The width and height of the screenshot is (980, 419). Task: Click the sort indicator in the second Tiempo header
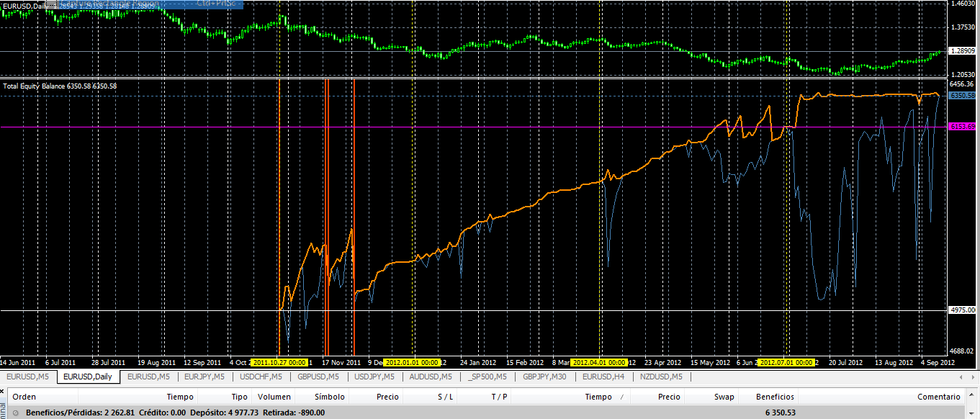pos(621,397)
